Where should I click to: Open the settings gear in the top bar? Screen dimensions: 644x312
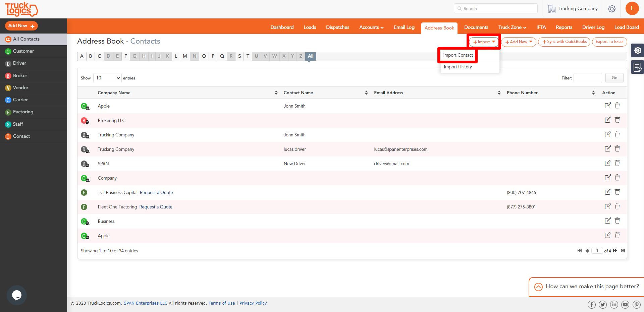pyautogui.click(x=611, y=9)
